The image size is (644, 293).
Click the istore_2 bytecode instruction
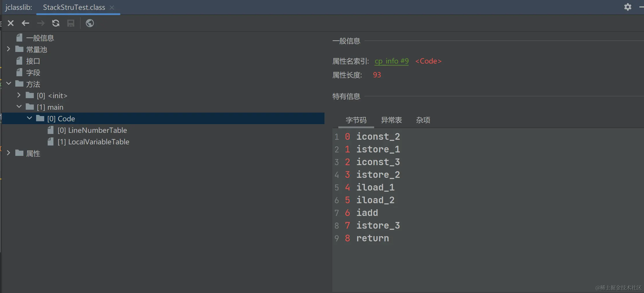tap(378, 175)
